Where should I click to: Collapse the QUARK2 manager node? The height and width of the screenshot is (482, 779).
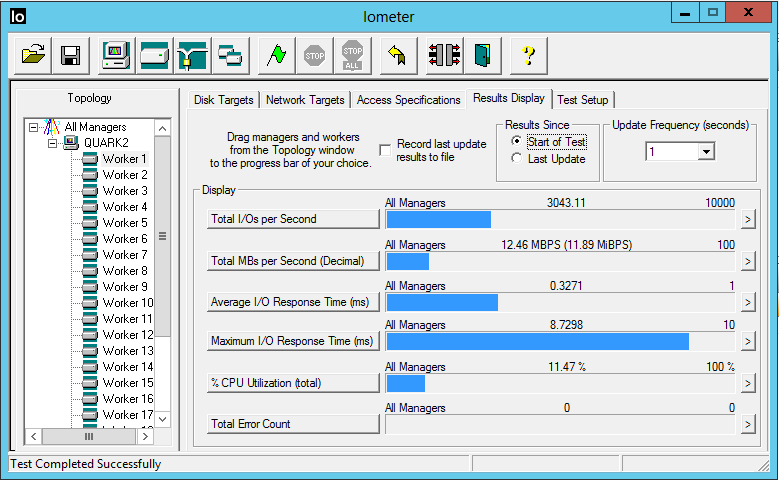click(x=52, y=144)
